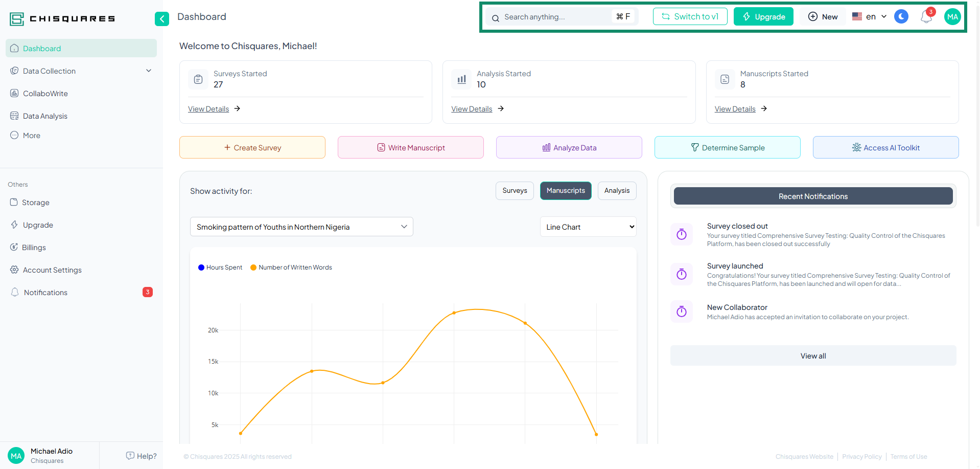Toggle Number of Written Words legend item
This screenshot has width=980, height=469.
(x=291, y=267)
